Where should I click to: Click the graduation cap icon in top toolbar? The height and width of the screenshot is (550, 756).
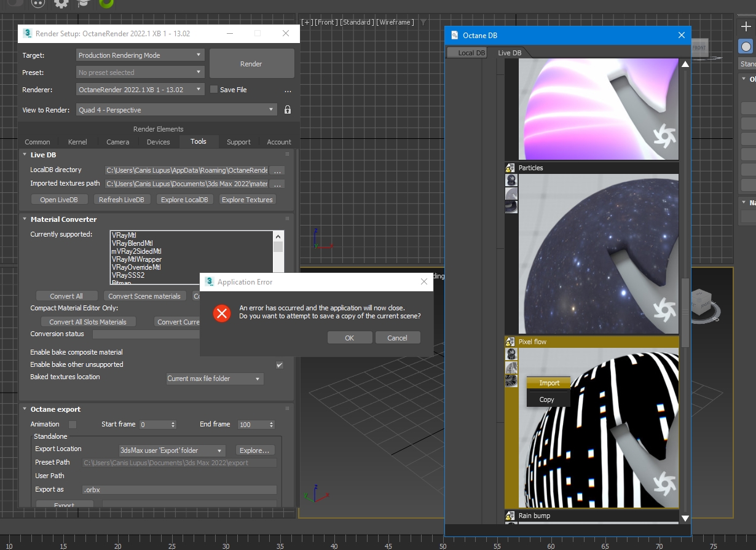(x=84, y=3)
